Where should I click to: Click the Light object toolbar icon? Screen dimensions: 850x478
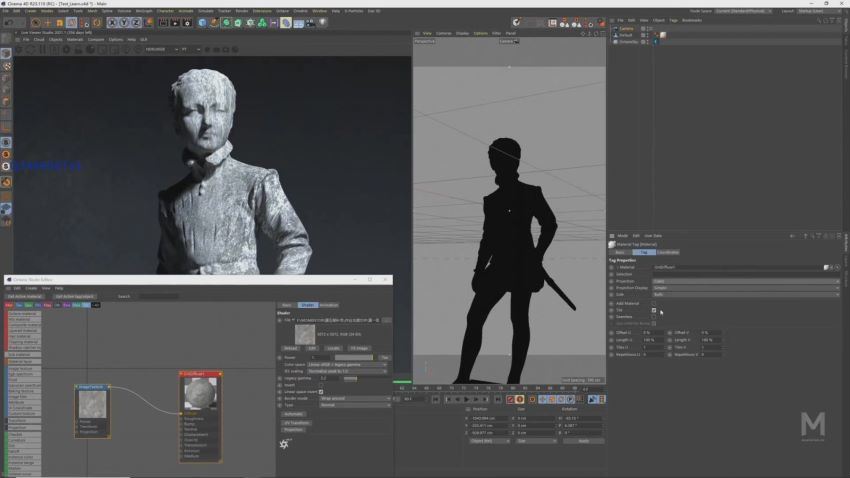coord(323,23)
